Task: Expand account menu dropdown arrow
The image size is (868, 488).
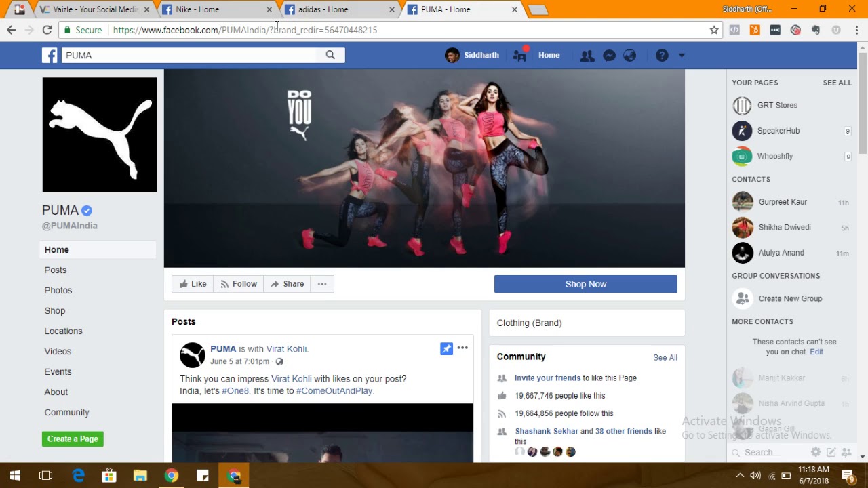Action: (x=682, y=56)
